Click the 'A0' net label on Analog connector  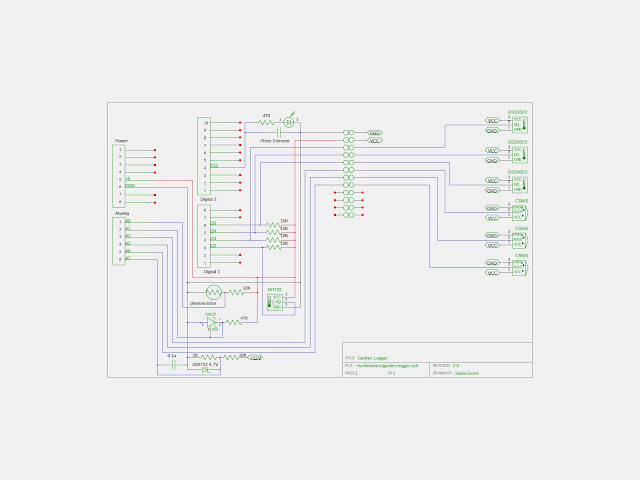point(128,221)
